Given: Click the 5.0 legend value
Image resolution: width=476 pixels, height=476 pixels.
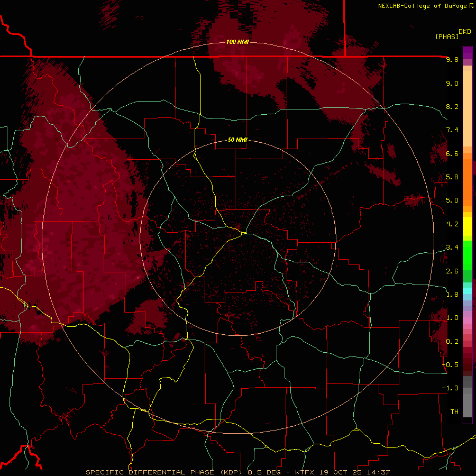Looking at the screenshot, I should [x=452, y=200].
